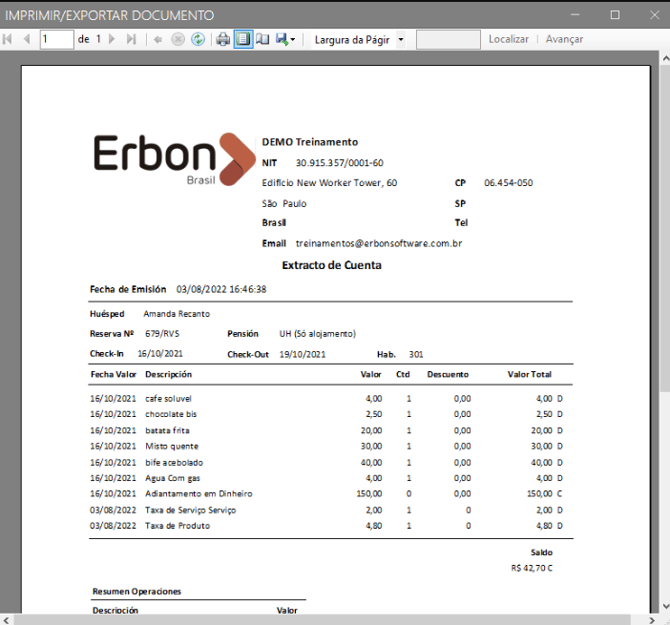
Task: Toggle print layout view
Action: coord(242,39)
